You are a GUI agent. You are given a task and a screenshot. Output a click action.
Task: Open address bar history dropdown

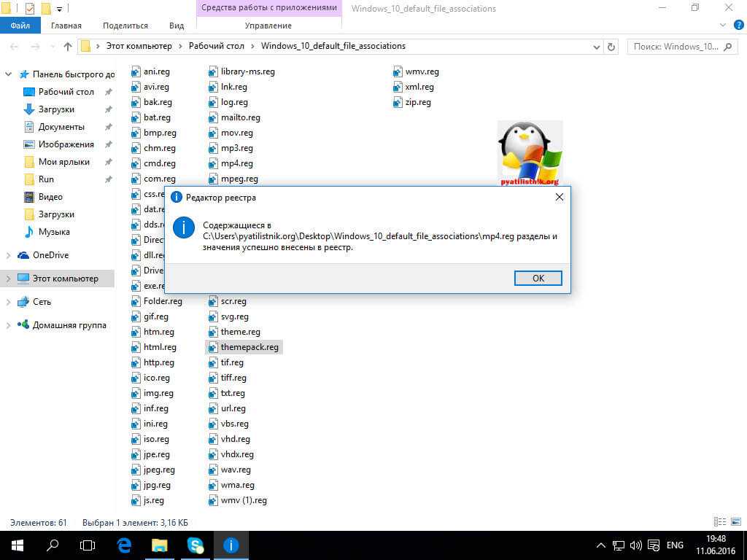[595, 47]
